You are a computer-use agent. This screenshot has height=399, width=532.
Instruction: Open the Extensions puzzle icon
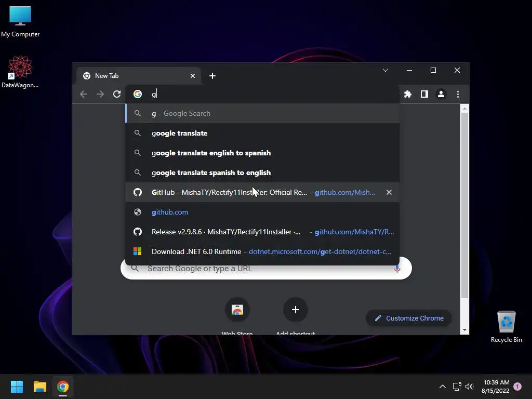[x=408, y=94]
